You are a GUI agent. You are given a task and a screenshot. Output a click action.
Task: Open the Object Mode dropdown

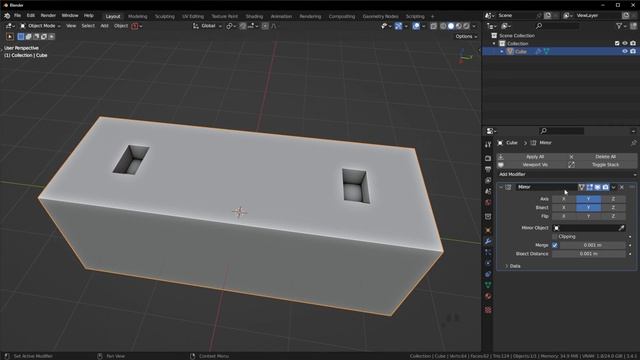tap(40, 26)
